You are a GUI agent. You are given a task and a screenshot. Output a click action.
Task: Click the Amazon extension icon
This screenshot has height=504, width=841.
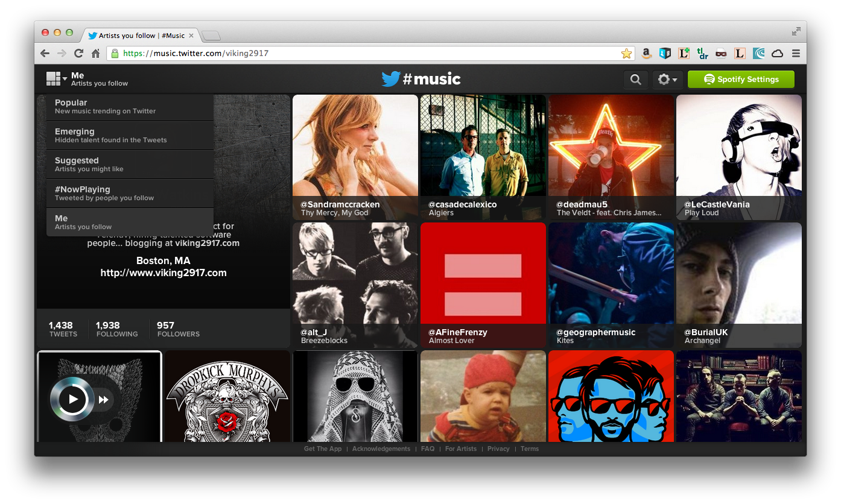pyautogui.click(x=646, y=54)
